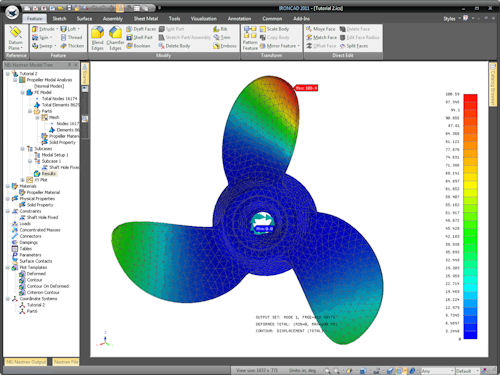
Task: Click the yellow band of color legend
Action: click(x=470, y=184)
